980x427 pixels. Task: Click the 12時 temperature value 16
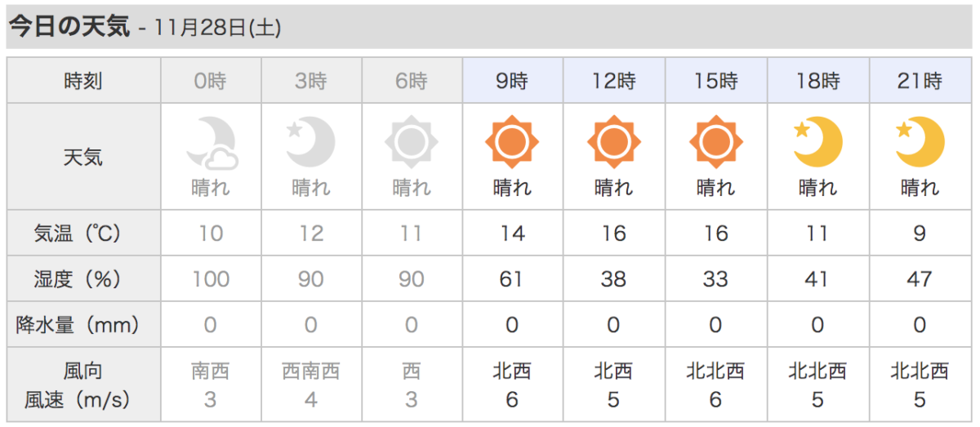tap(613, 234)
